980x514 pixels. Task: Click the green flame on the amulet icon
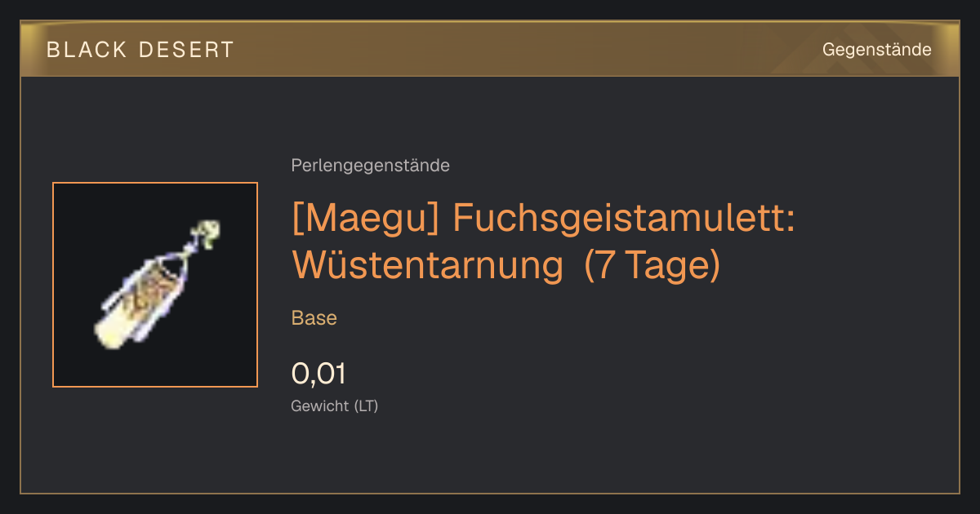[210, 233]
